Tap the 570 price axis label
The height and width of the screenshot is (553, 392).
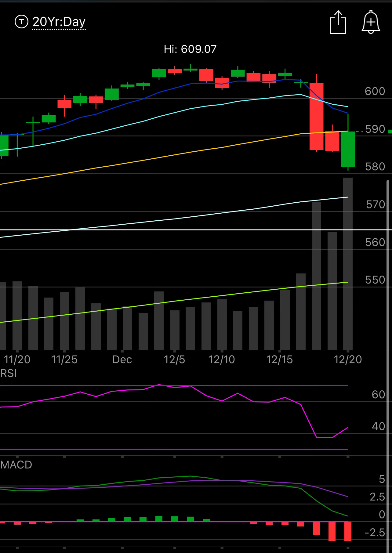pyautogui.click(x=376, y=204)
